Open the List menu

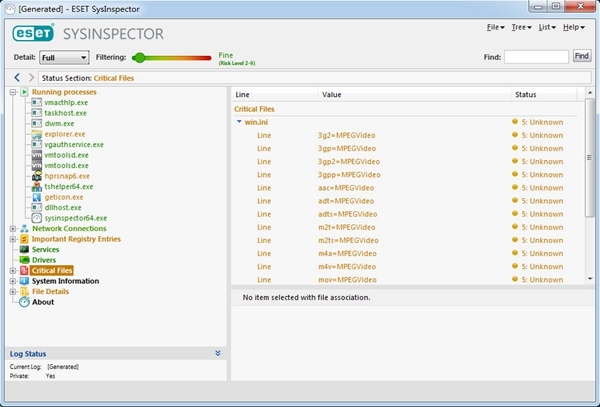click(x=547, y=27)
